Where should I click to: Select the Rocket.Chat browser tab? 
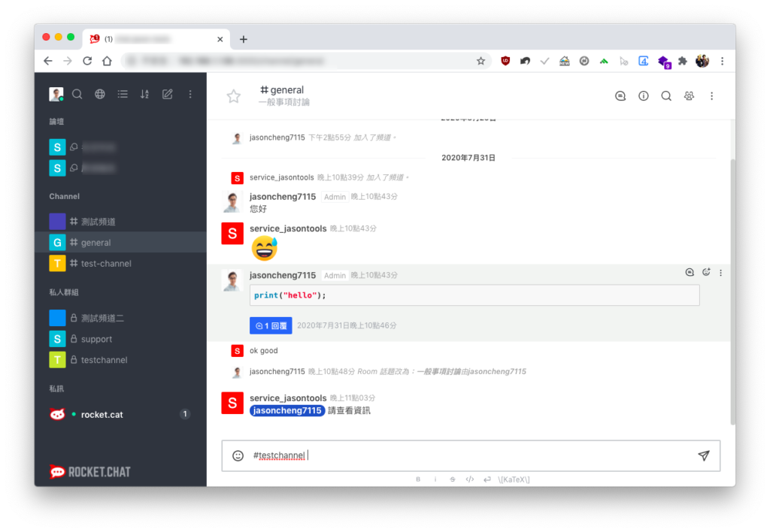pyautogui.click(x=156, y=39)
